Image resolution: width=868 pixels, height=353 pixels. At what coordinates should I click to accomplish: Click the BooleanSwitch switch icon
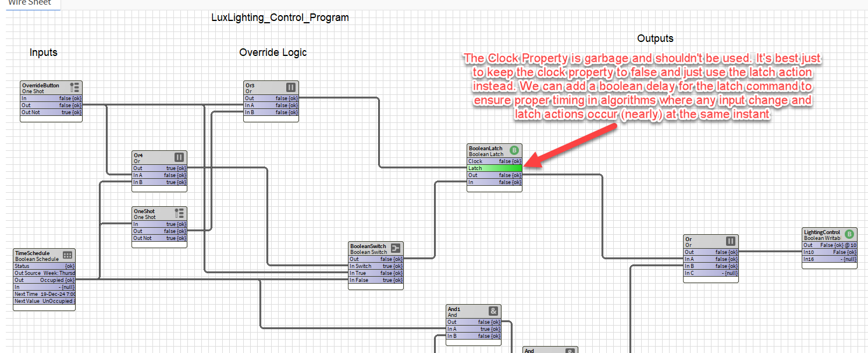click(x=396, y=248)
